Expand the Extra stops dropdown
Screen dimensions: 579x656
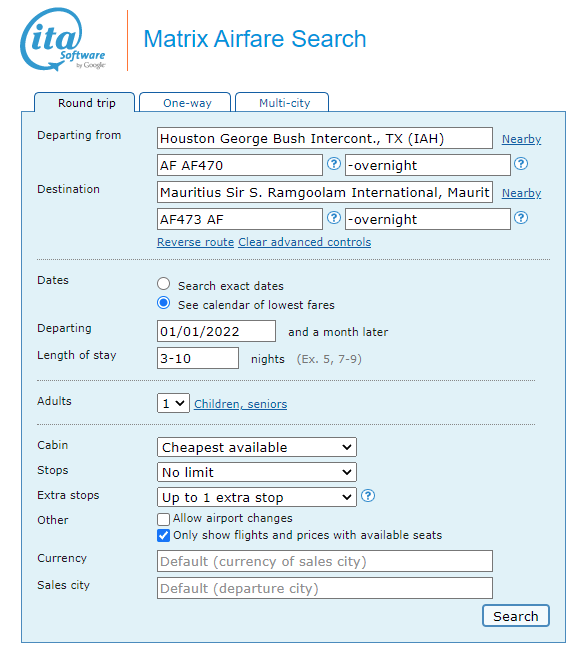257,497
